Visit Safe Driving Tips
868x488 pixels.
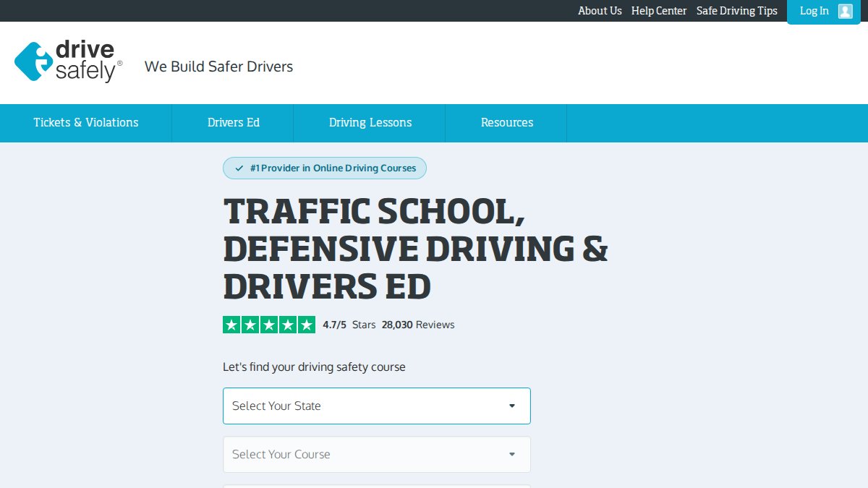[737, 11]
